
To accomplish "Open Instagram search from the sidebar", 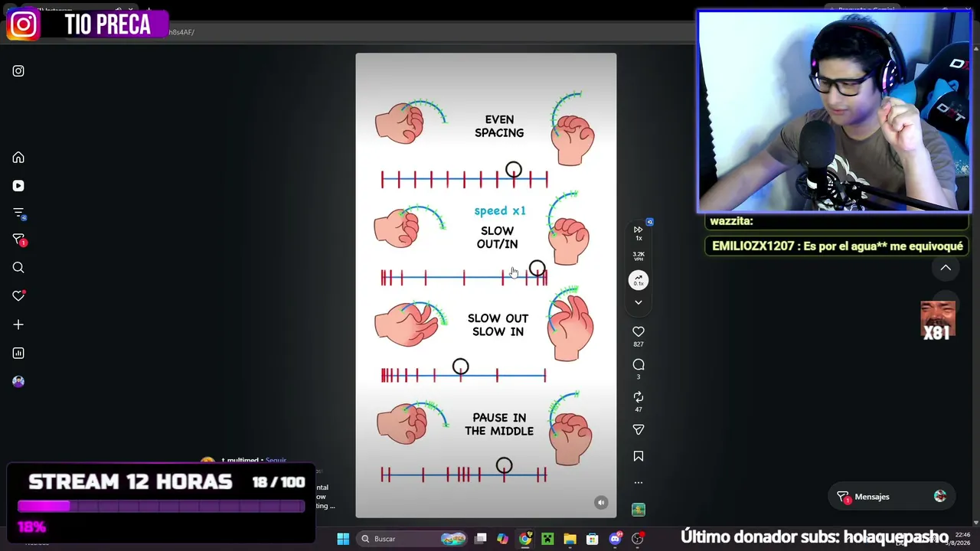I will point(18,268).
